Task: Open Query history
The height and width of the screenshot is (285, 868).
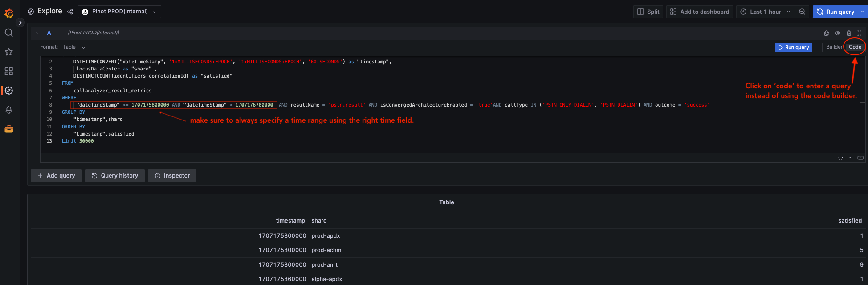Action: [x=115, y=176]
